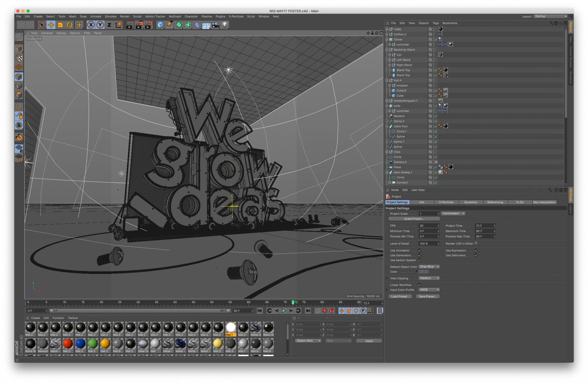This screenshot has width=588, height=383.
Task: Select the red Mat.2 material swatch
Action: (x=68, y=344)
